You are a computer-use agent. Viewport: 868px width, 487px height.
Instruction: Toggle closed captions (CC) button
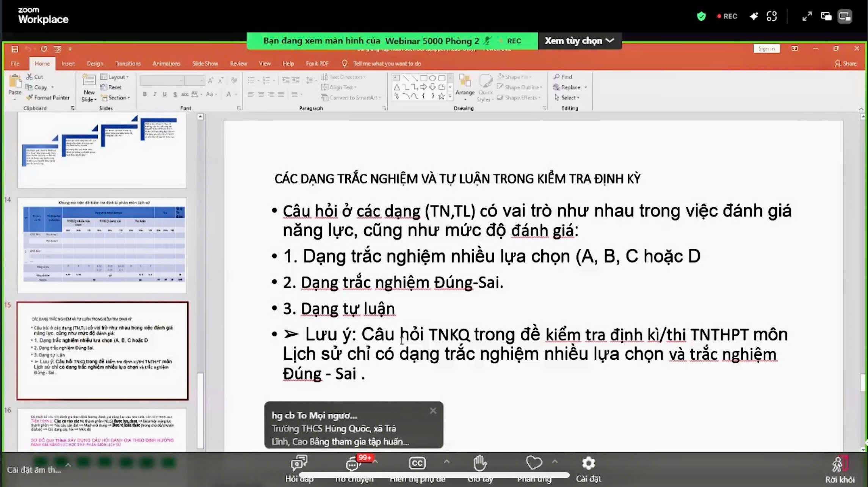[x=417, y=463]
